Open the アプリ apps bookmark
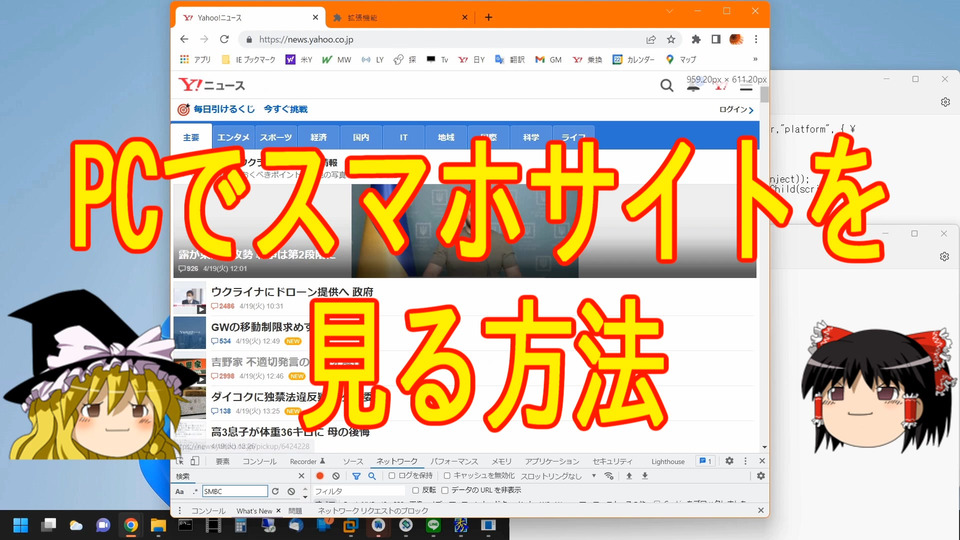This screenshot has height=540, width=960. [x=195, y=59]
